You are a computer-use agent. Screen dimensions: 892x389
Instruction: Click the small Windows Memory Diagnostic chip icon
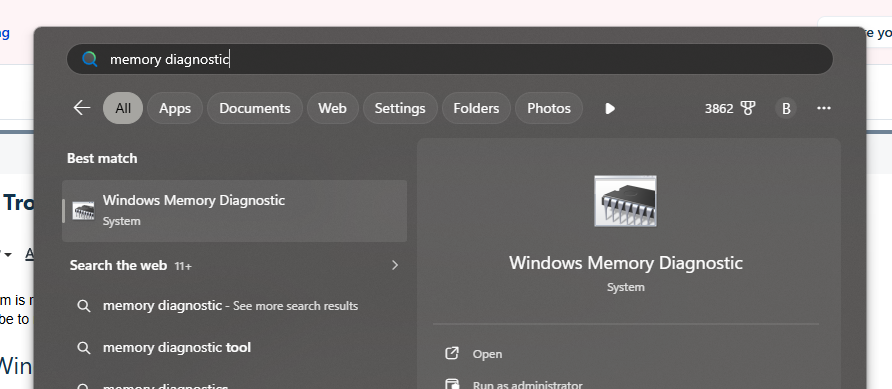click(84, 211)
